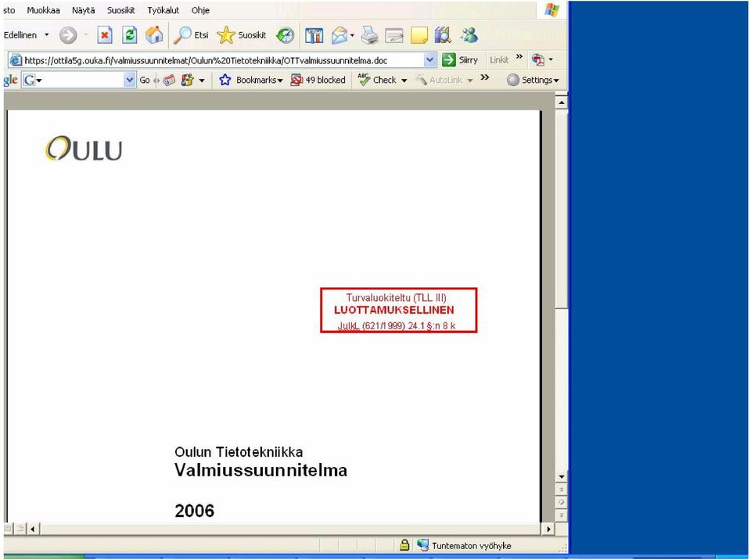Click the padlock security icon in status bar

pyautogui.click(x=404, y=545)
